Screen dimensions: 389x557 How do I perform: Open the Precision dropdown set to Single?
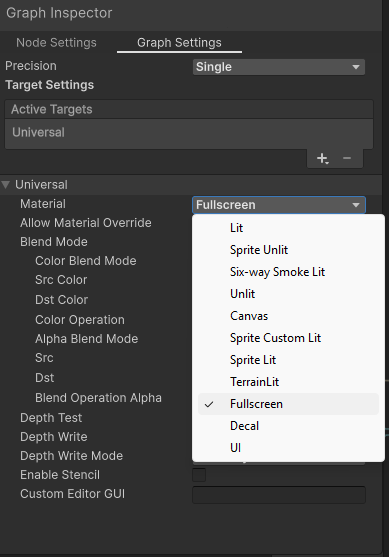click(279, 67)
